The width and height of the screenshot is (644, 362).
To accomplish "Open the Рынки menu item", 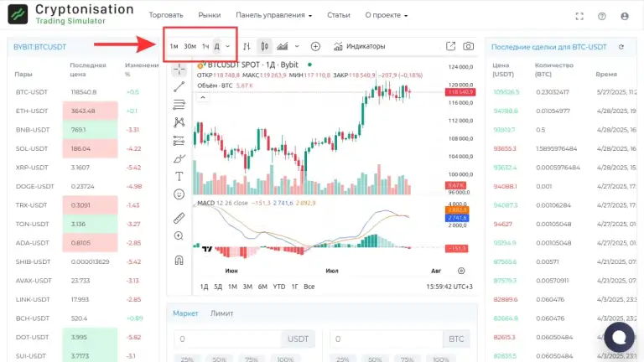I will tap(210, 15).
